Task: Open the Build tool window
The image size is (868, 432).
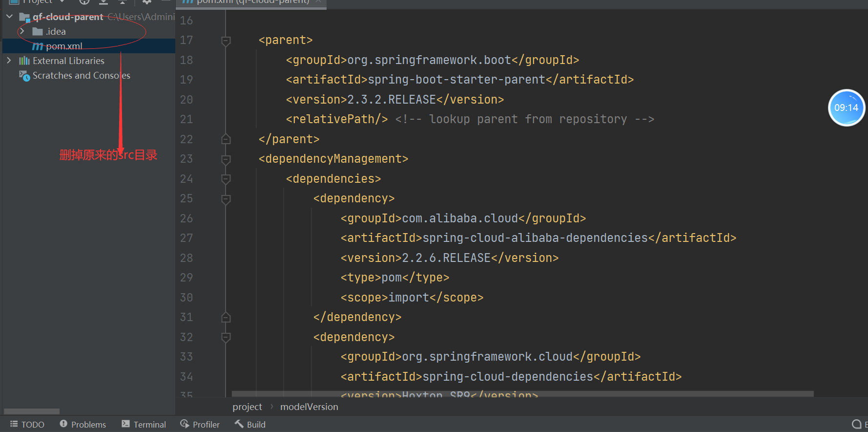Action: (x=250, y=424)
